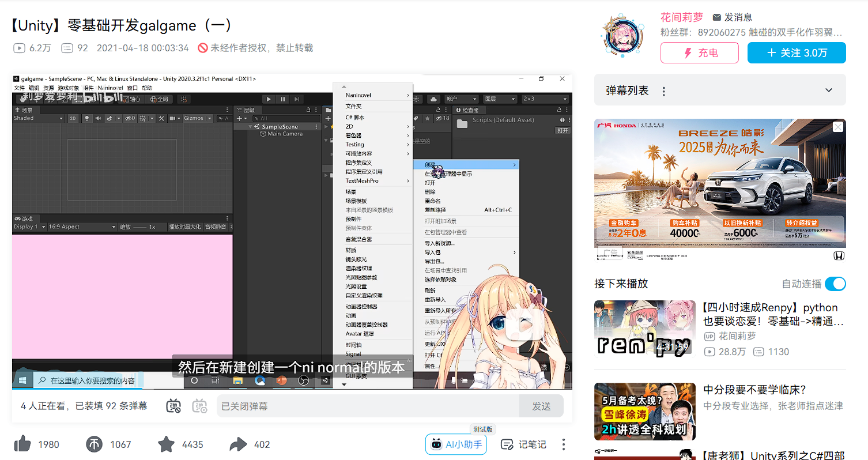
Task: Adjust the game view 缩放 slider
Action: [140, 227]
